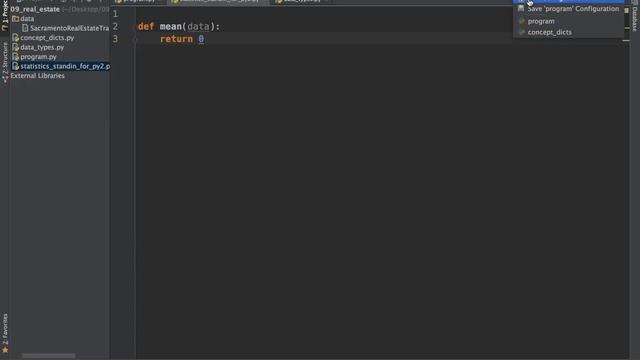The width and height of the screenshot is (640, 360).
Task: Click the 'data' parameter in editor
Action: coord(198,27)
